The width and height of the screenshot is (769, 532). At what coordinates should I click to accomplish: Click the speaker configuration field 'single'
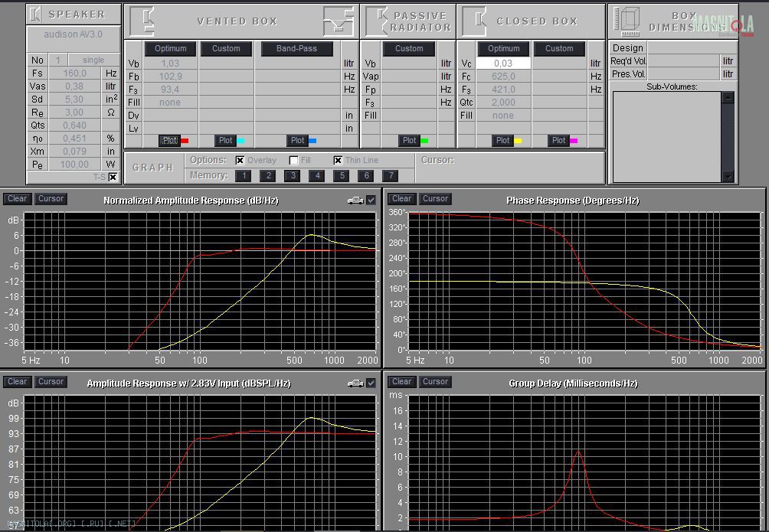(x=93, y=60)
